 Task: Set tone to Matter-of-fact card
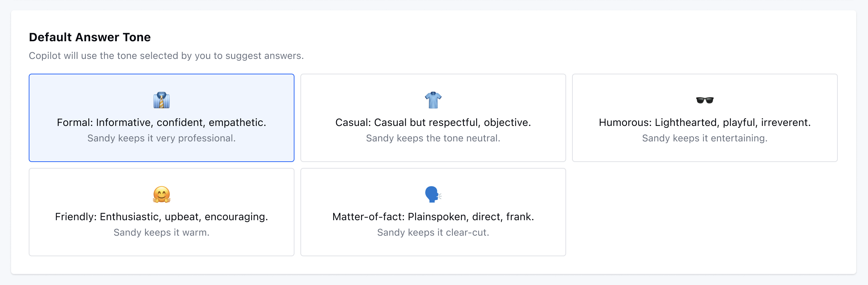[433, 212]
